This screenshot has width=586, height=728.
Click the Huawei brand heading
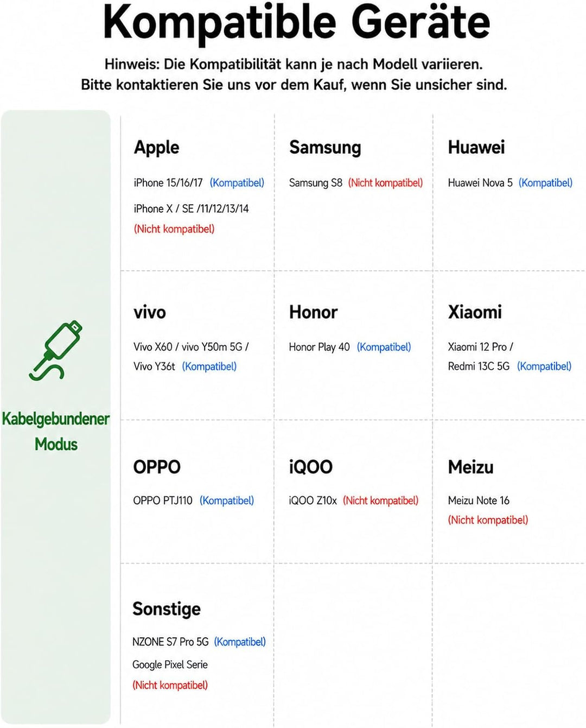[476, 147]
